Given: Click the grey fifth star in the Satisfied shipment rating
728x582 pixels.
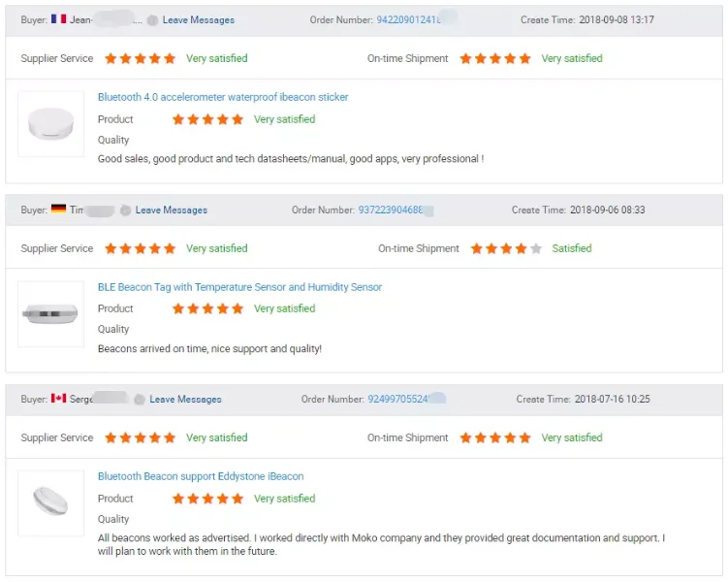Looking at the screenshot, I should [536, 248].
